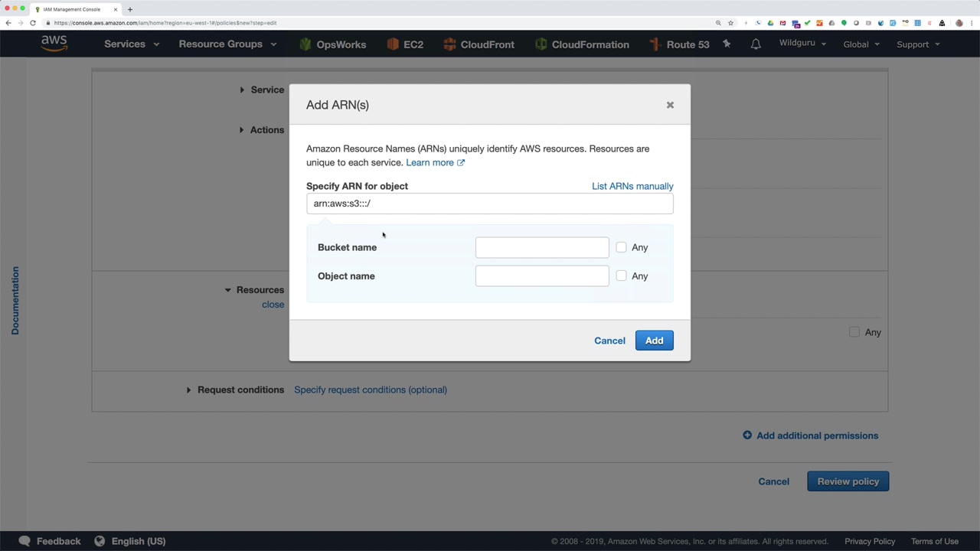Toggle the Any checkbox in Resources section

[x=854, y=332]
